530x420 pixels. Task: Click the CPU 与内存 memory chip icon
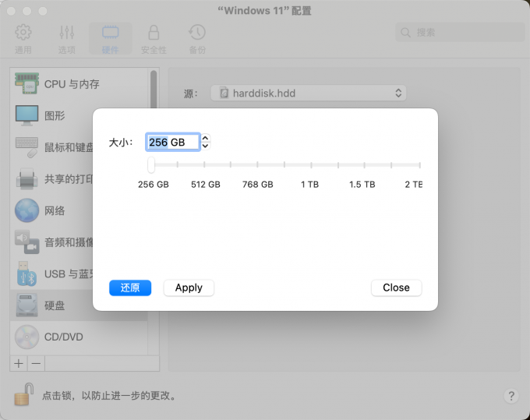26,83
